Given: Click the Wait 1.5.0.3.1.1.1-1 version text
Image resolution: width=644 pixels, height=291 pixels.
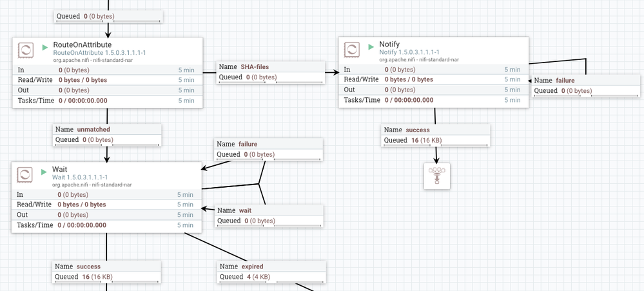Looking at the screenshot, I should pos(80,177).
